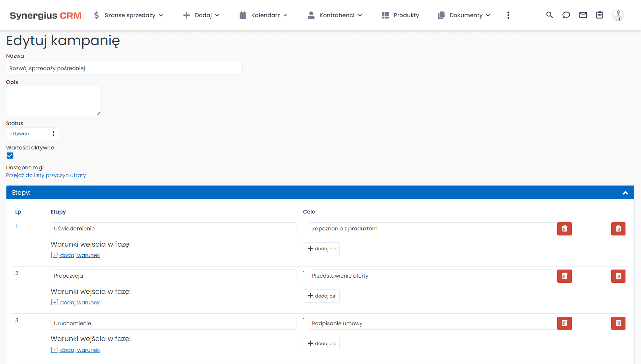Delete the Propozycja stage row

pyautogui.click(x=618, y=276)
